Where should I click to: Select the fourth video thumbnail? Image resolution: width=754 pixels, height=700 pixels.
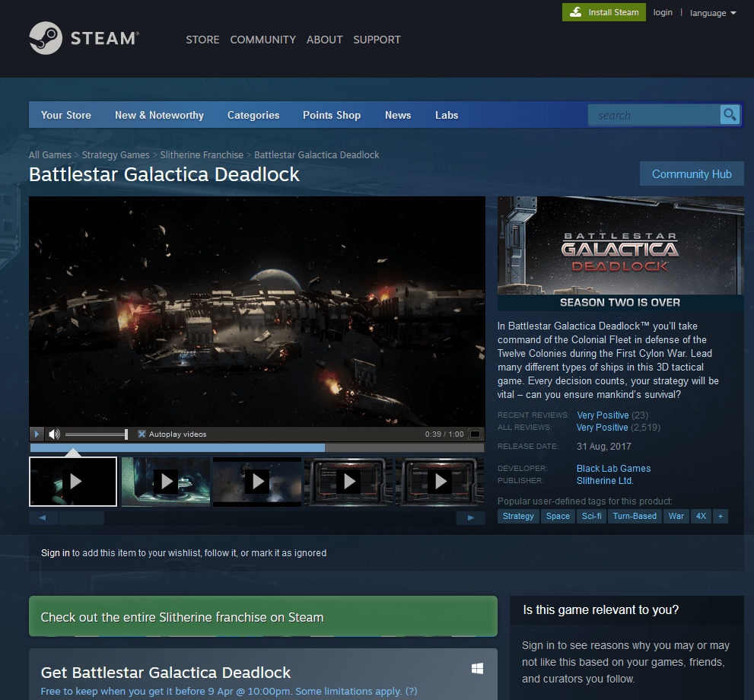[x=348, y=481]
